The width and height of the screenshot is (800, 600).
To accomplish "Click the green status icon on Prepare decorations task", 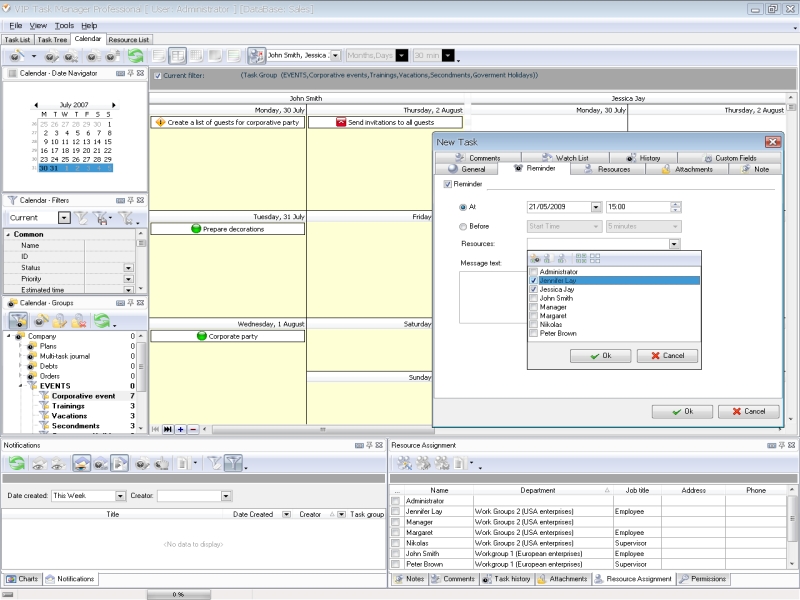I will tap(196, 229).
